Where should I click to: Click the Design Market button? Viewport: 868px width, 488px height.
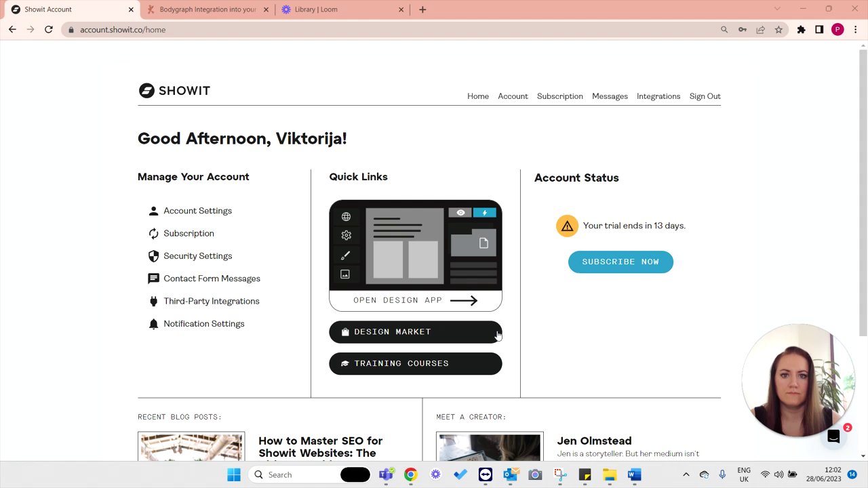(416, 332)
